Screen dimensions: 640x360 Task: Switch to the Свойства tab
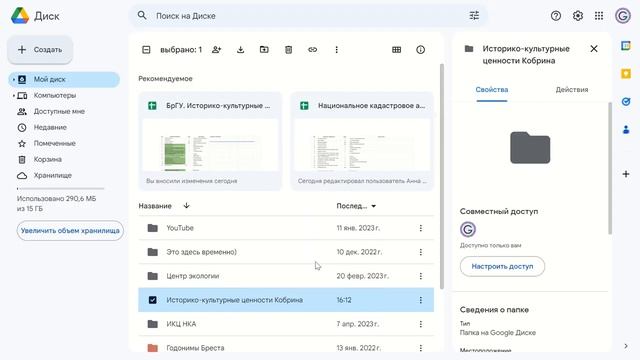tap(491, 90)
